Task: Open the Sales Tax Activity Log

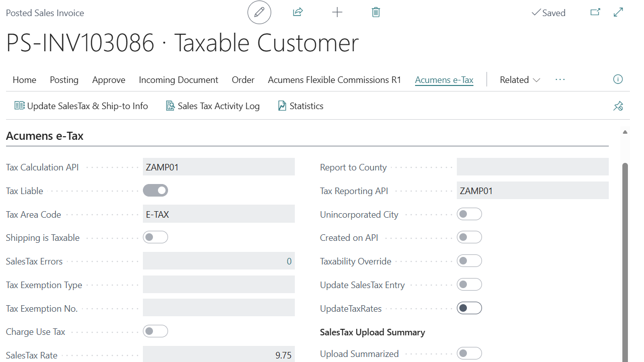Action: point(213,106)
